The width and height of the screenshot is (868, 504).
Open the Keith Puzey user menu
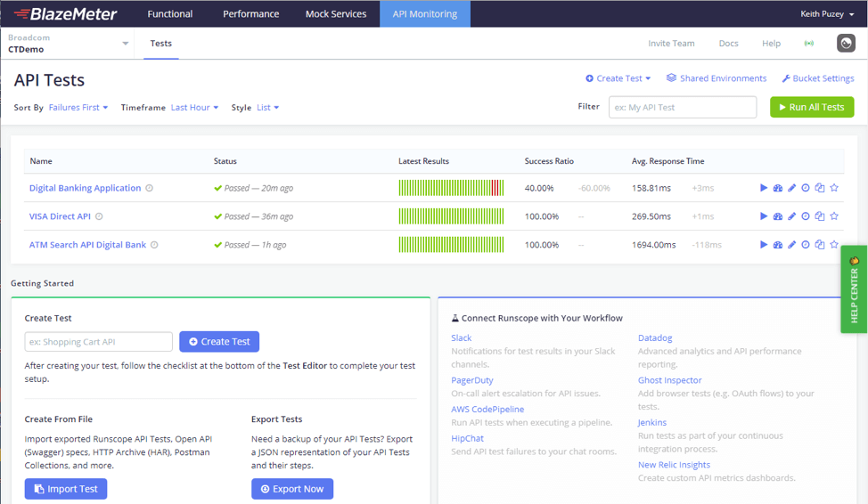click(827, 14)
